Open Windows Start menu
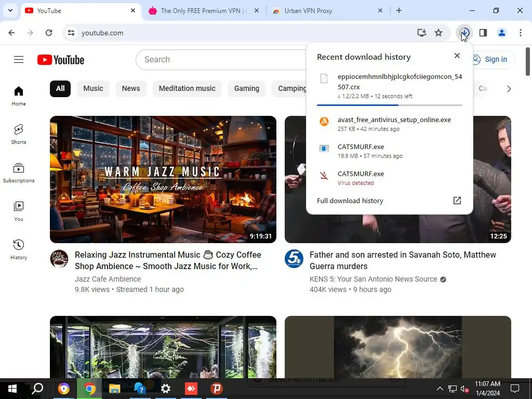This screenshot has height=399, width=532. pyautogui.click(x=12, y=389)
